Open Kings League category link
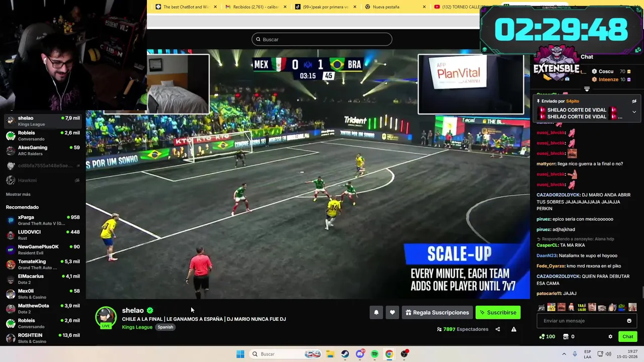 click(137, 327)
